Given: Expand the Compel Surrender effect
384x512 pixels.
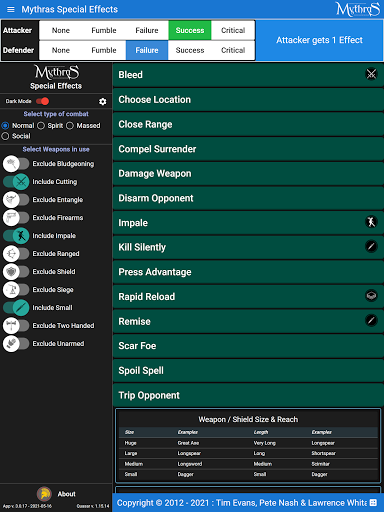Looking at the screenshot, I should (x=248, y=149).
